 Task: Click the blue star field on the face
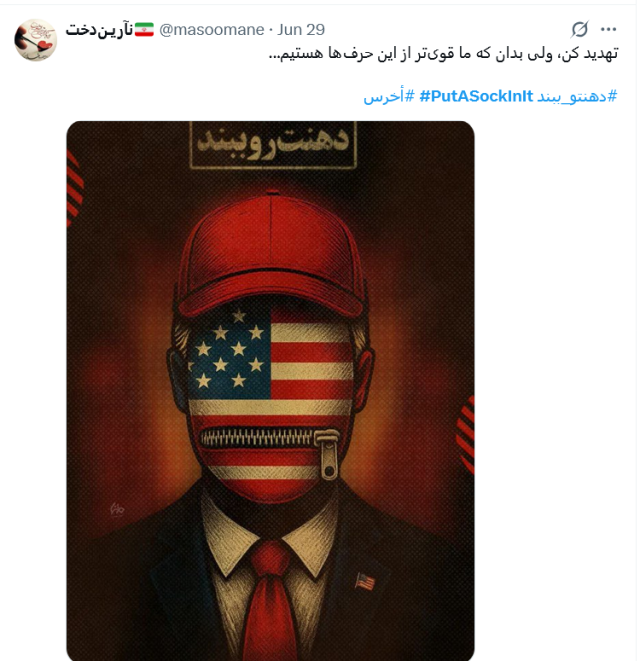pos(230,352)
